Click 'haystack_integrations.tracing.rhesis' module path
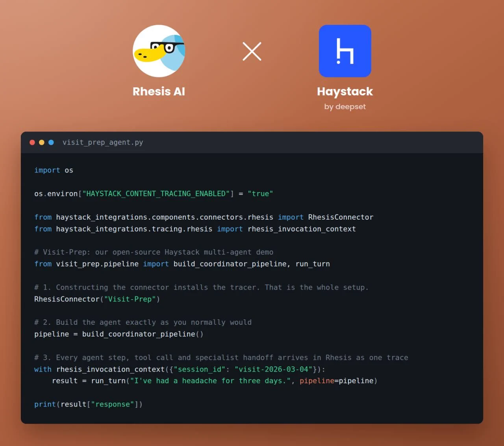 click(134, 229)
